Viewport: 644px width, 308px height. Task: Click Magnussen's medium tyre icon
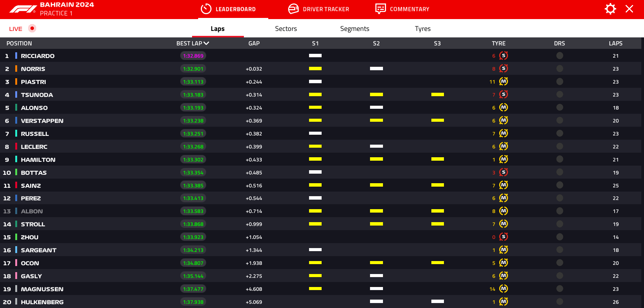(x=503, y=289)
